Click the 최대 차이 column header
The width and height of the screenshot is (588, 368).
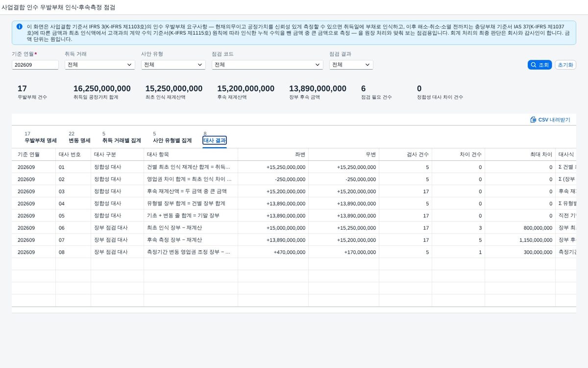click(x=520, y=155)
